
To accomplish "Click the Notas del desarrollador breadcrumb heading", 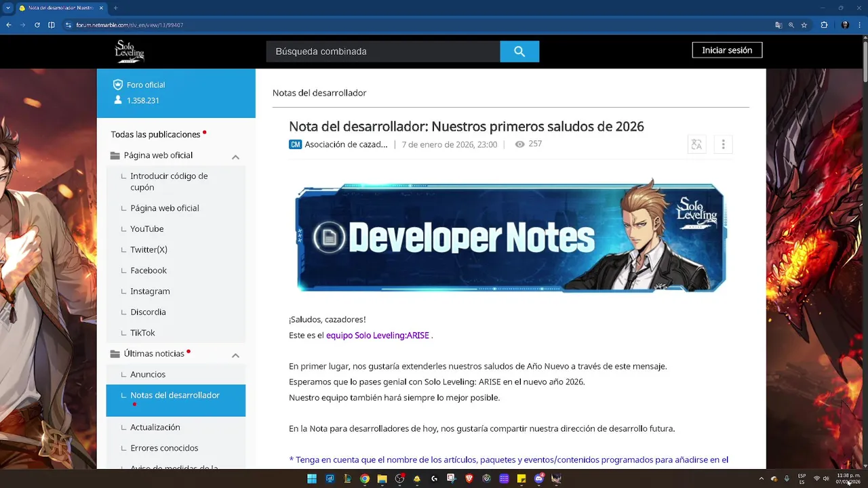I will point(319,93).
